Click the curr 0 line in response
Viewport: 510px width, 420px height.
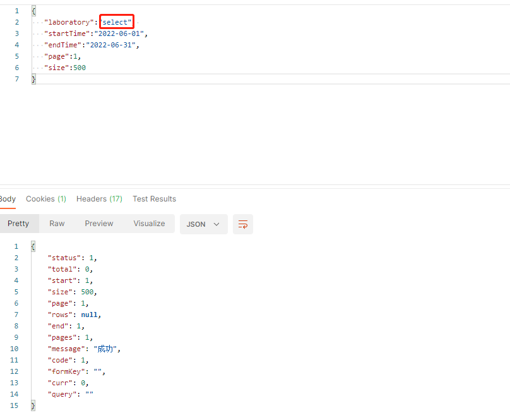68,382
